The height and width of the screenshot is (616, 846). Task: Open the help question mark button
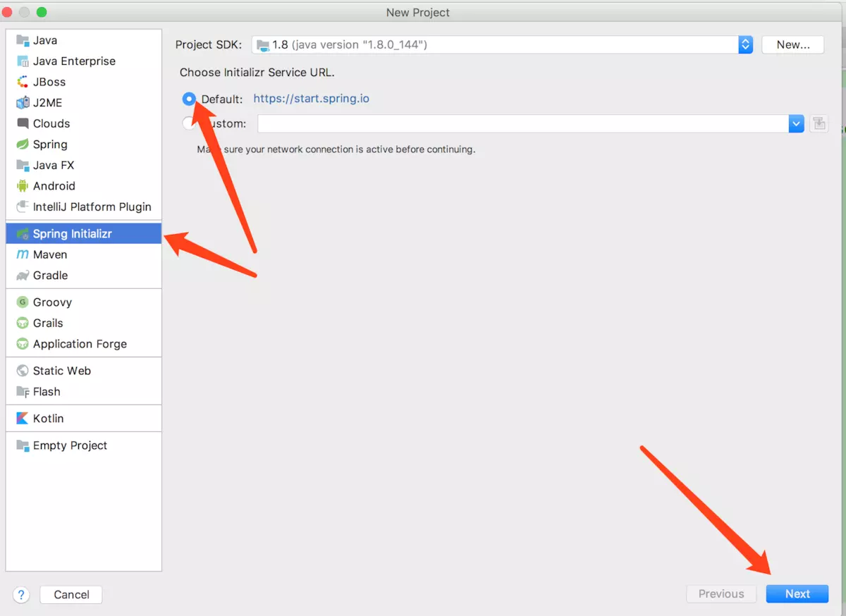[22, 595]
